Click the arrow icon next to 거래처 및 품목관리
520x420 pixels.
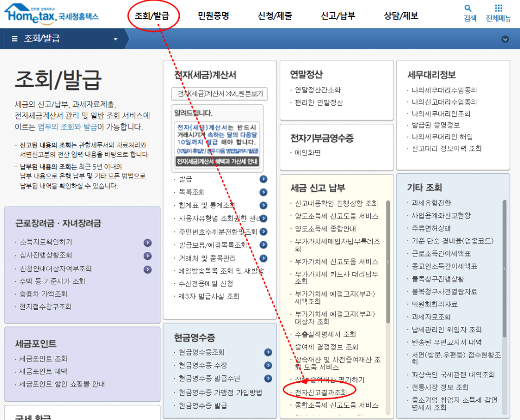click(263, 258)
